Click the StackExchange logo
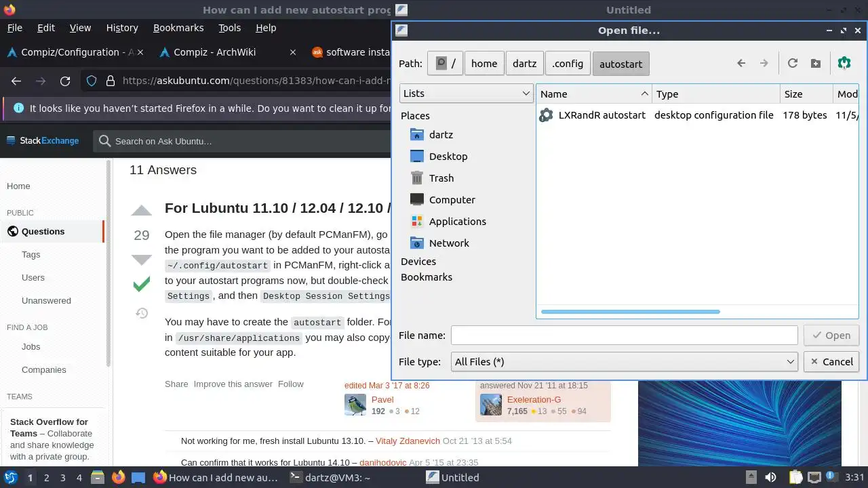 tap(43, 141)
